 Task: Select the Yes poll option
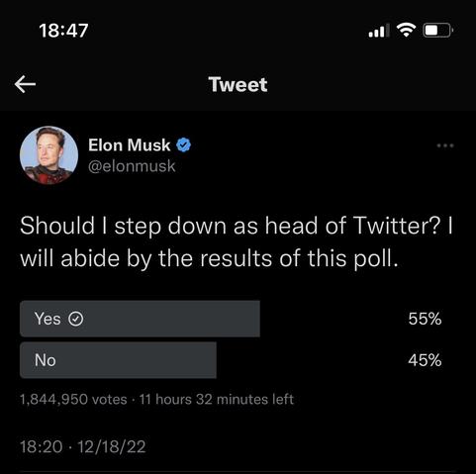point(140,319)
